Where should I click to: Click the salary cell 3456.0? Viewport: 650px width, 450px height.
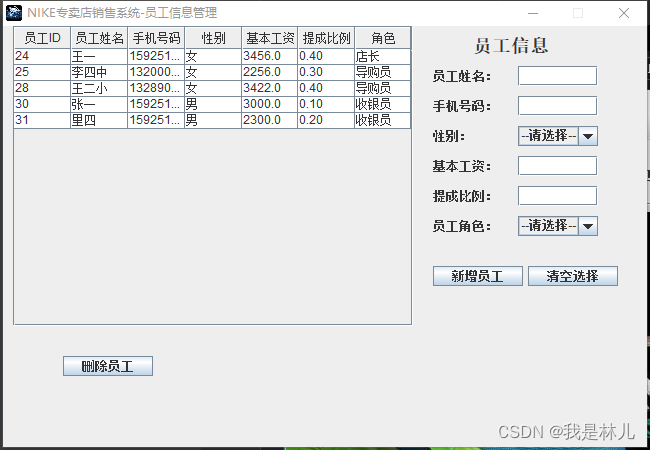pos(270,56)
